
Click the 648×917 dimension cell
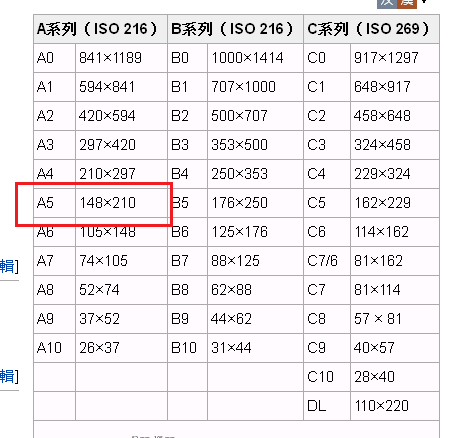pyautogui.click(x=395, y=87)
